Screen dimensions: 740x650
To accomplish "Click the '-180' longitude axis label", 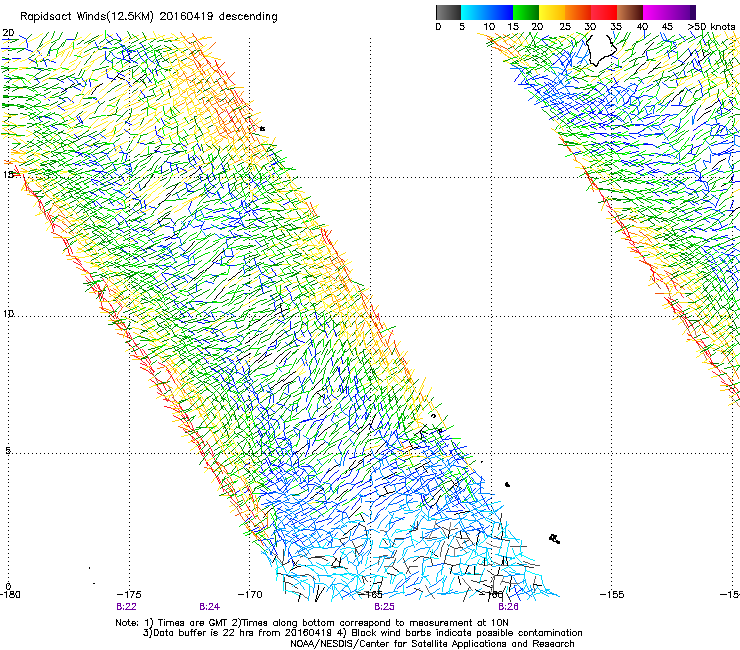I will [10, 594].
